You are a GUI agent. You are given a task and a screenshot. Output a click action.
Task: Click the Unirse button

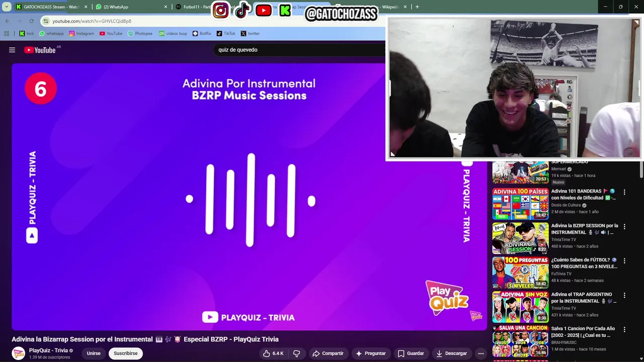click(x=94, y=353)
